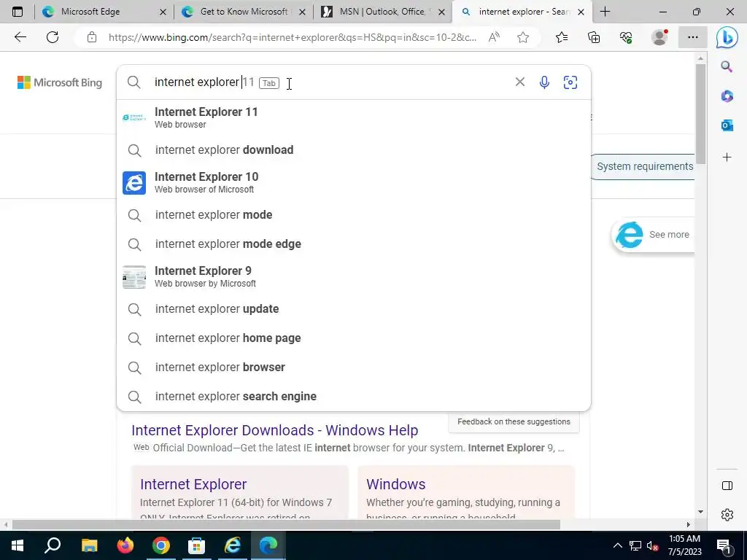The height and width of the screenshot is (560, 747).
Task: Launch Internet Explorer from the taskbar
Action: point(233,545)
